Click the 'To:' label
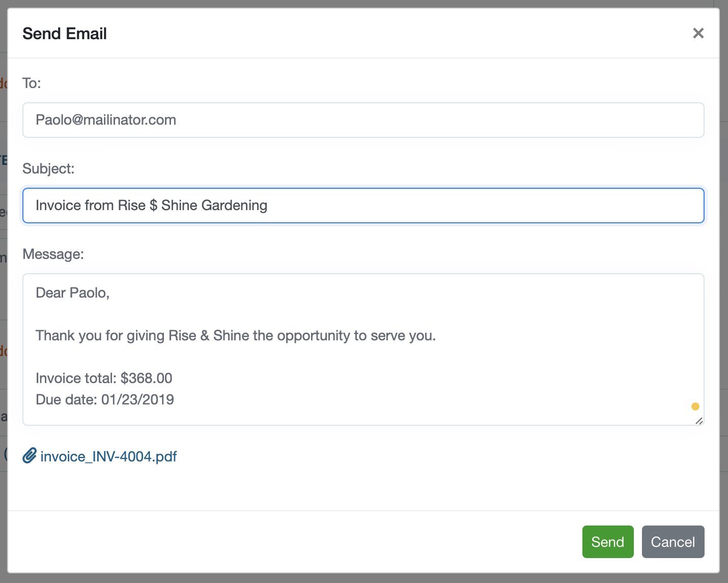This screenshot has height=583, width=728. (32, 83)
